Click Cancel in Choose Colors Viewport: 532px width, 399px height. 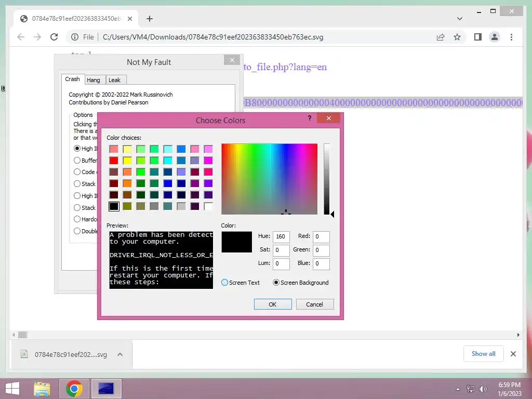[314, 304]
